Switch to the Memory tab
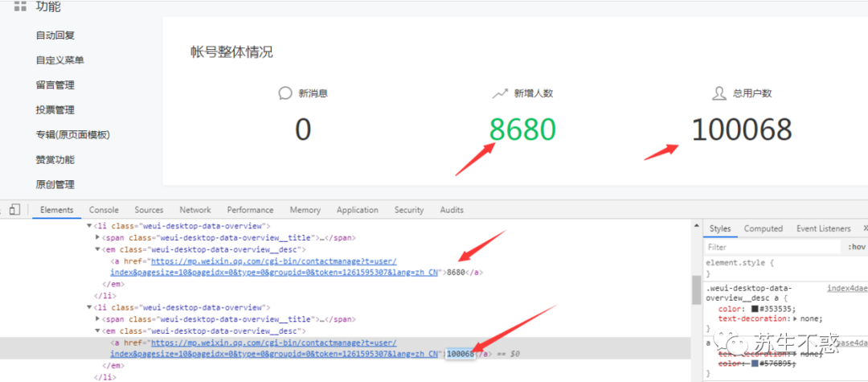Image resolution: width=868 pixels, height=382 pixels. (x=305, y=210)
